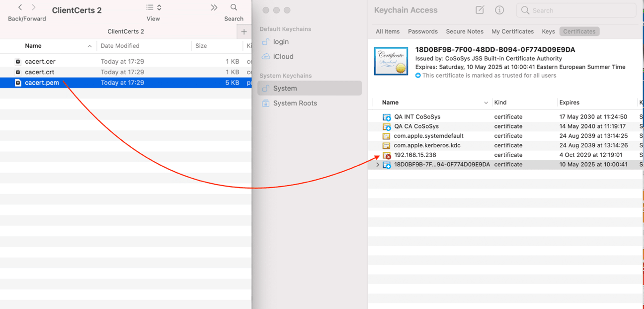Sort Finder list by Name column
Screen dimensions: 644x309
[x=33, y=46]
